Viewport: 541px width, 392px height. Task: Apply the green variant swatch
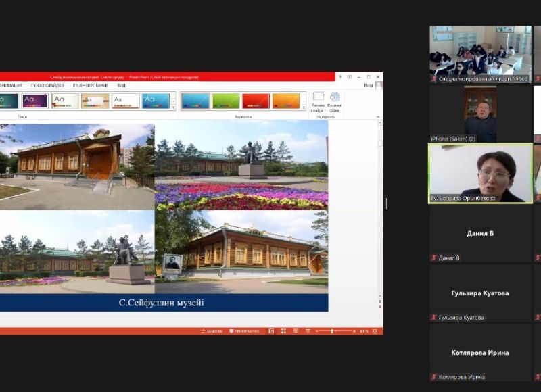pyautogui.click(x=226, y=101)
